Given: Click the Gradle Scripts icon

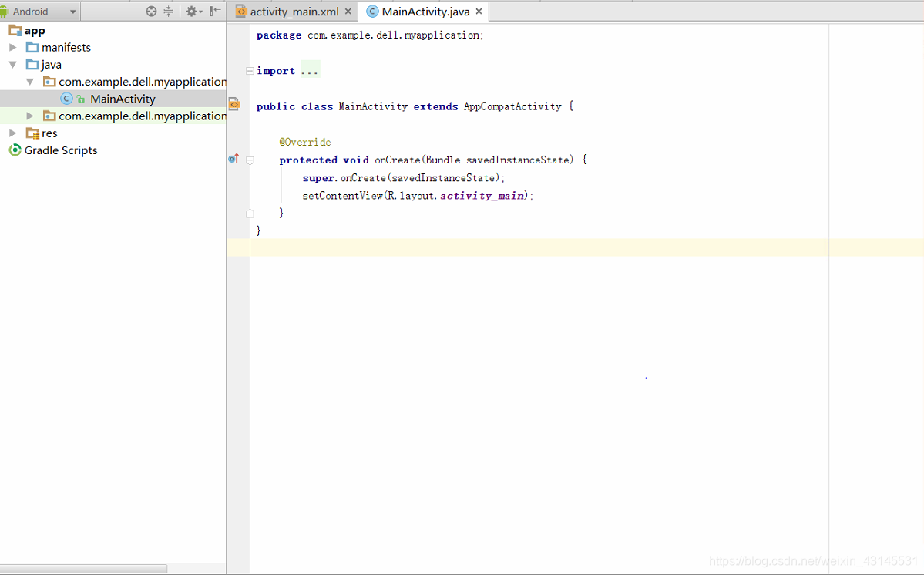Looking at the screenshot, I should tap(15, 150).
